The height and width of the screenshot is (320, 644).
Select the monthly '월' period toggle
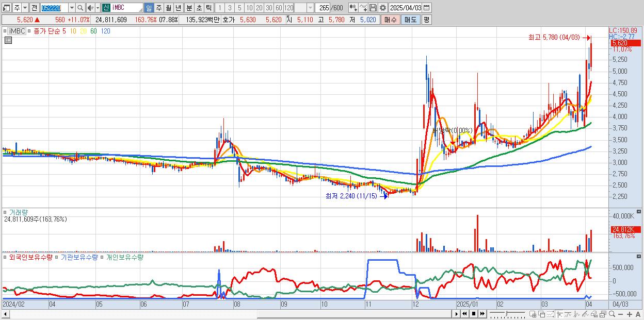[x=168, y=8]
